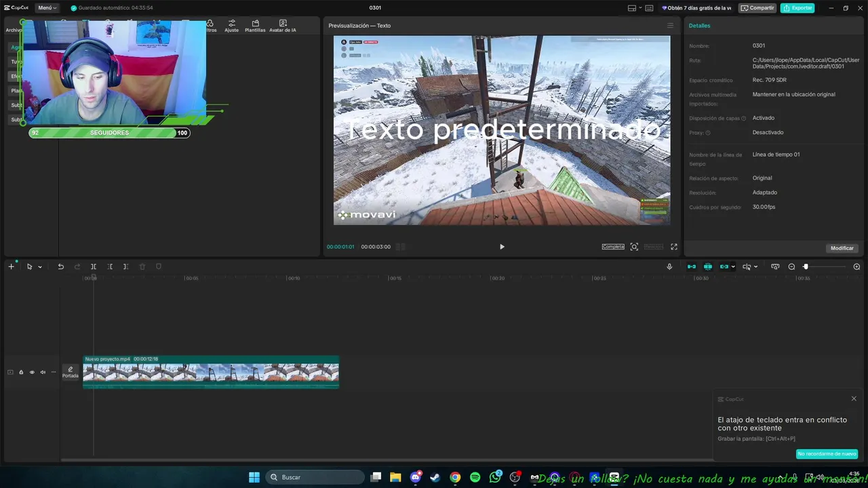Screen dimensions: 868x488
Task: Open the keyboard shortcuts icon
Action: pyautogui.click(x=649, y=8)
